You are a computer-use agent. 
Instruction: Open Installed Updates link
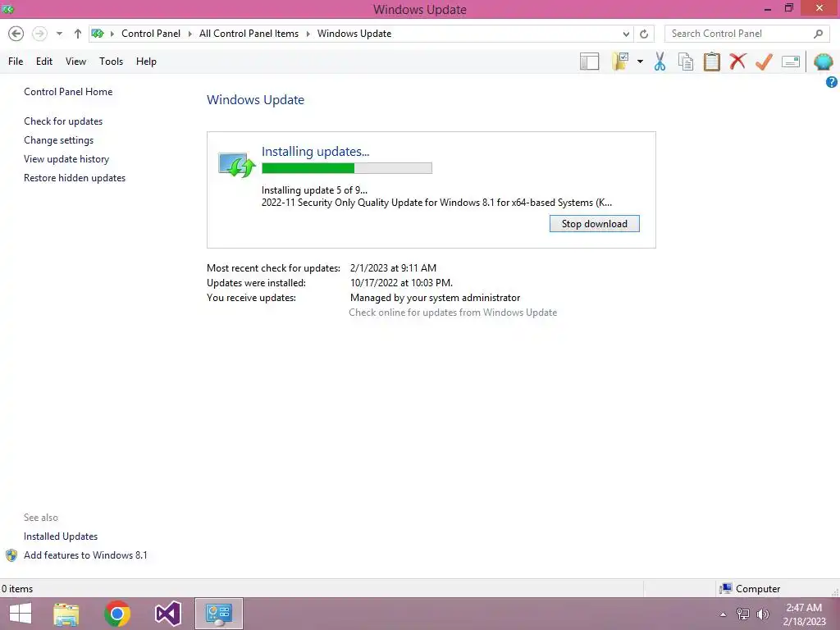pos(61,536)
